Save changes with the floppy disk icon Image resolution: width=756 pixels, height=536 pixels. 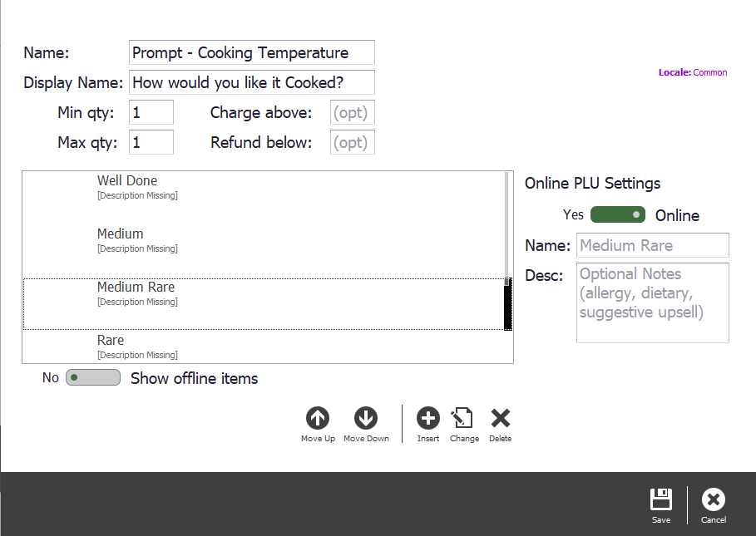[x=661, y=499]
